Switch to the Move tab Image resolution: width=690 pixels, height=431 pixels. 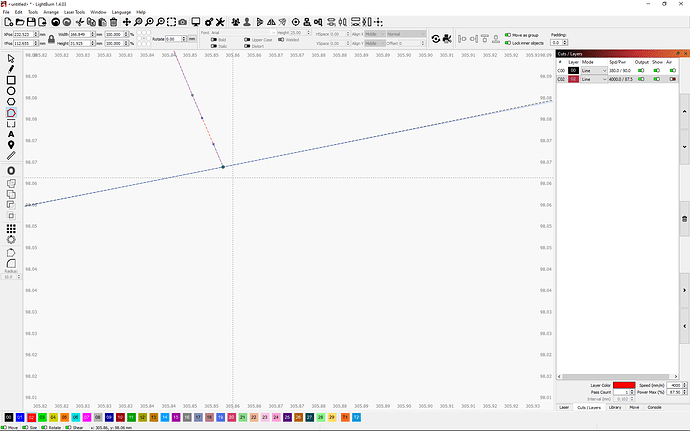click(634, 407)
